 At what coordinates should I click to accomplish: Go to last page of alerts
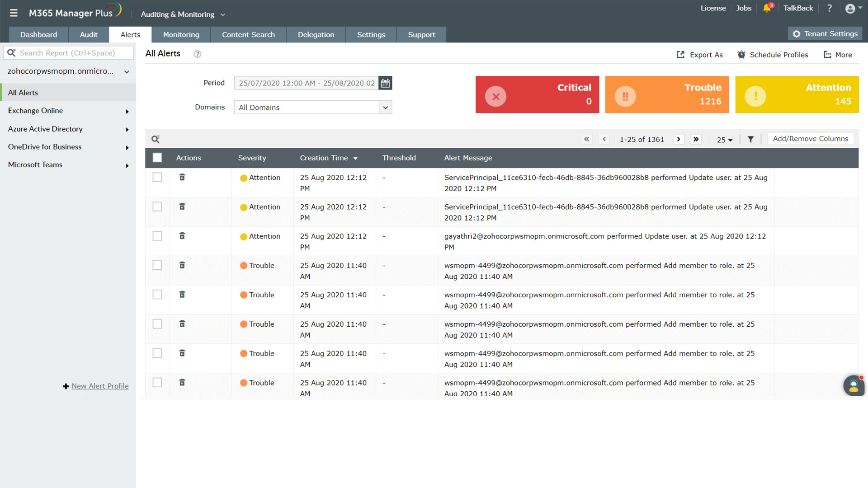[x=696, y=139]
